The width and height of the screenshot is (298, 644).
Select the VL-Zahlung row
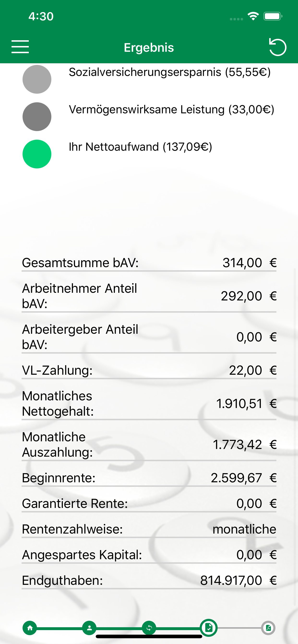[x=149, y=370]
